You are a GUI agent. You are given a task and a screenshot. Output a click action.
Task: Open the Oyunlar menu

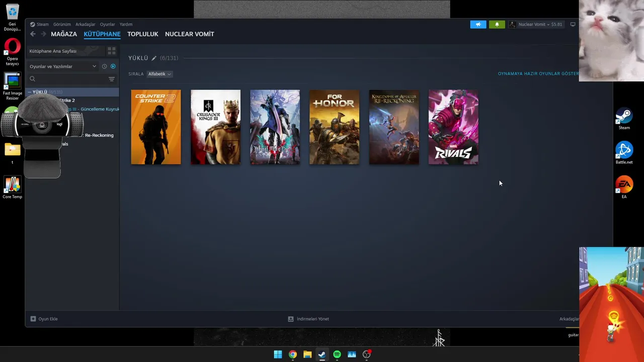107,24
